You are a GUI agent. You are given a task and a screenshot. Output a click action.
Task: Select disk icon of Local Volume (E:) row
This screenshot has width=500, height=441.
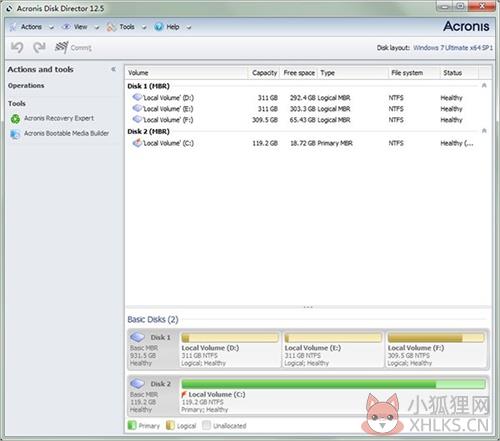coord(137,108)
